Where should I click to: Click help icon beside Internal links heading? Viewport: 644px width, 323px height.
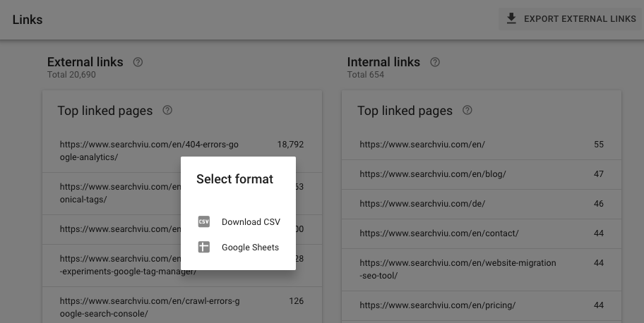(x=435, y=62)
